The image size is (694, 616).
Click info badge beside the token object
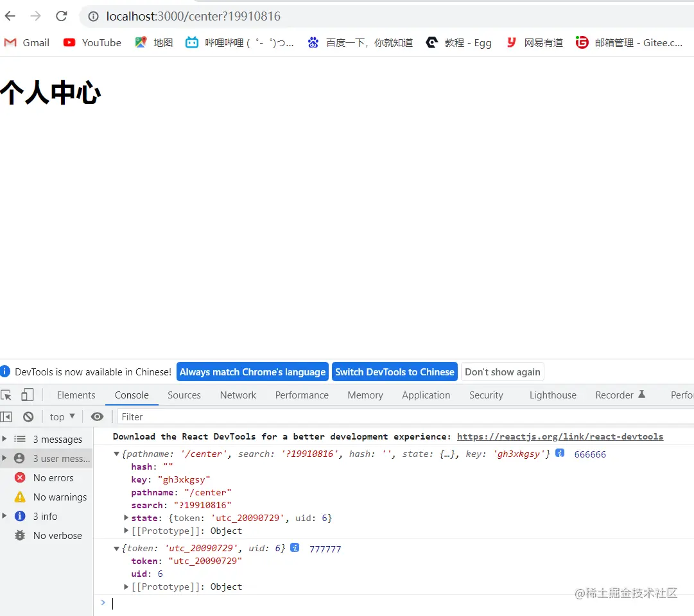click(x=295, y=547)
